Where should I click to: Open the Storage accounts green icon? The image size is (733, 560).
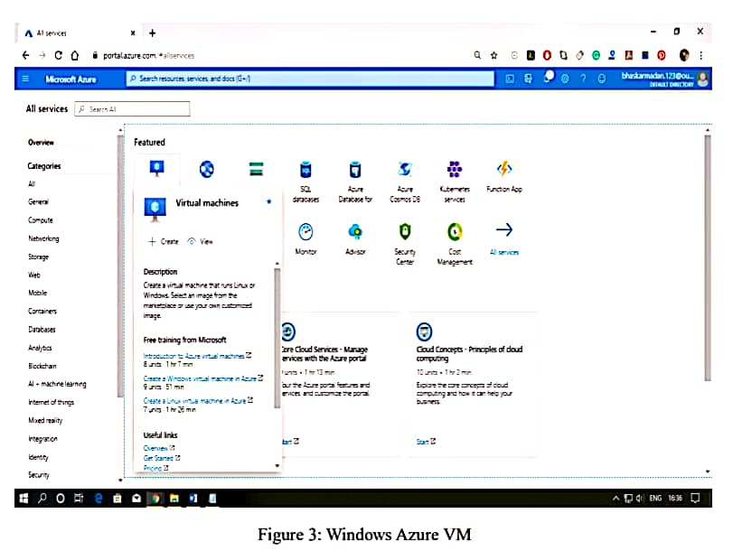click(256, 169)
